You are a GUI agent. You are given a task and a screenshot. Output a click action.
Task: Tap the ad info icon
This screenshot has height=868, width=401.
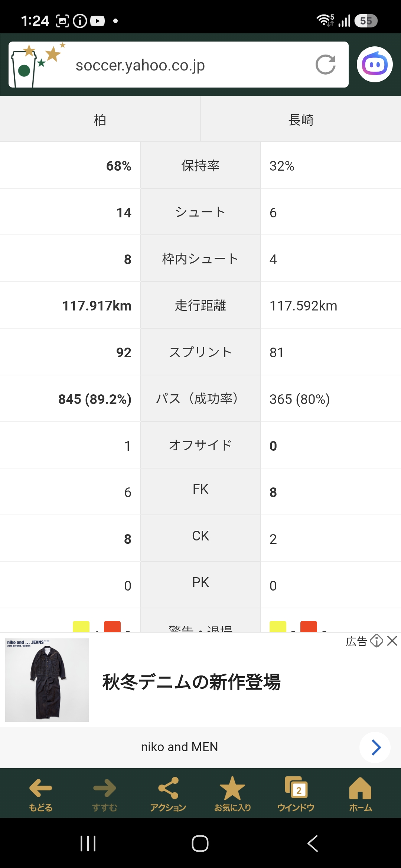pos(376,641)
